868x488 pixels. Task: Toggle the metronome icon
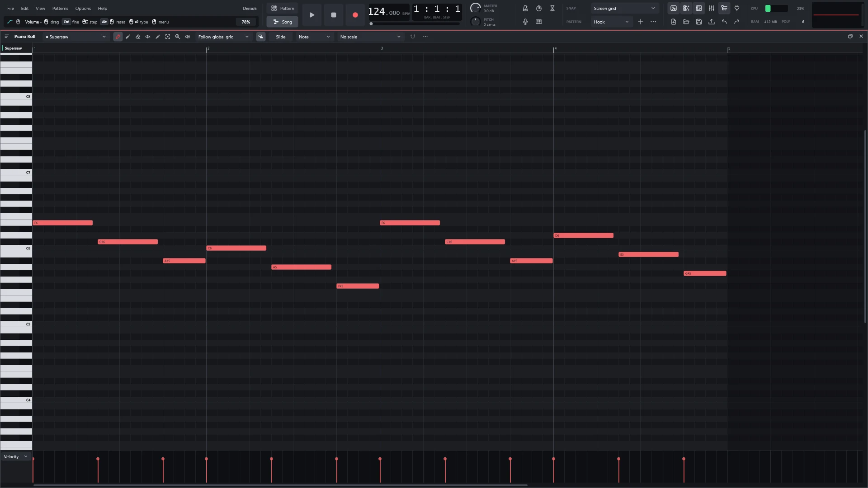pyautogui.click(x=525, y=8)
